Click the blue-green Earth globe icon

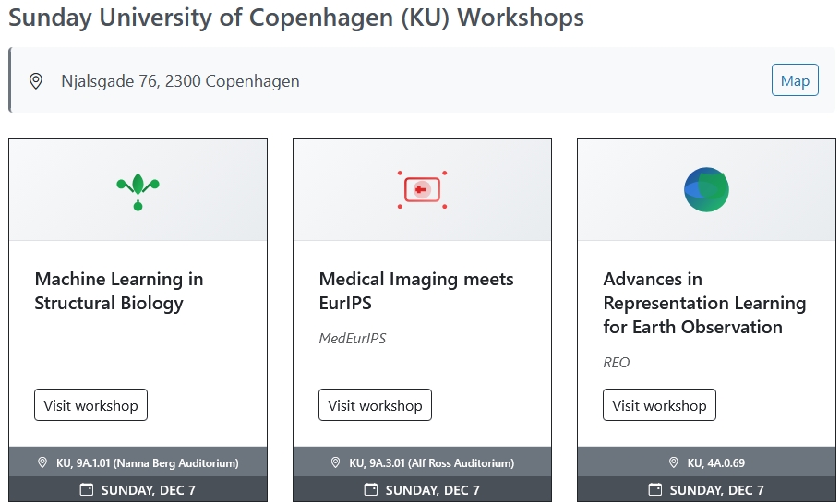coord(706,190)
